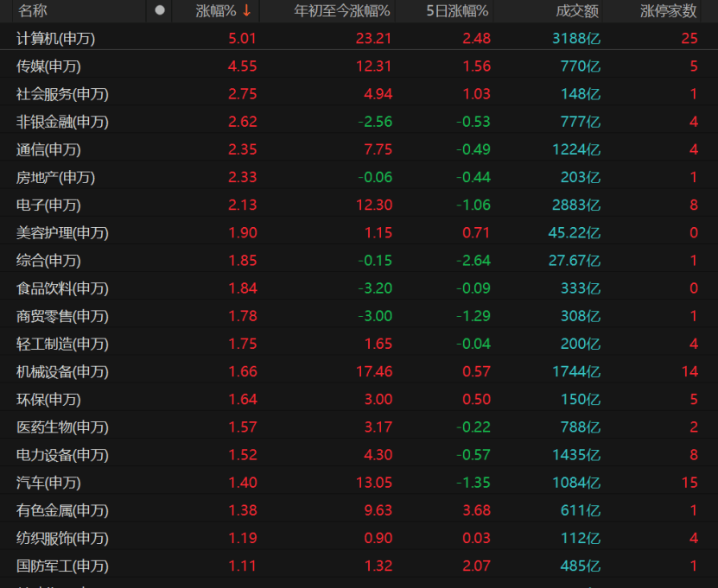718x588 pixels.
Task: Click the 1435亿 turnover of 电力设备
Action: [x=576, y=454]
